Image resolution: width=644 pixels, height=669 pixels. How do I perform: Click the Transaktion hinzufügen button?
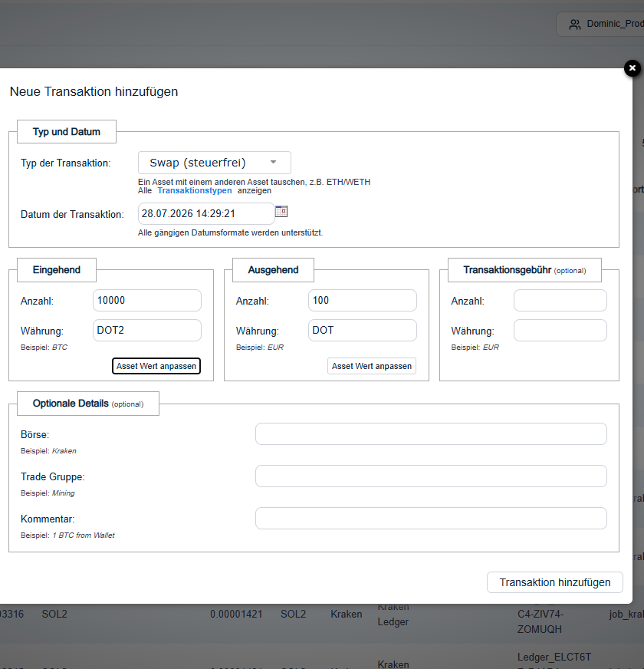(x=555, y=582)
